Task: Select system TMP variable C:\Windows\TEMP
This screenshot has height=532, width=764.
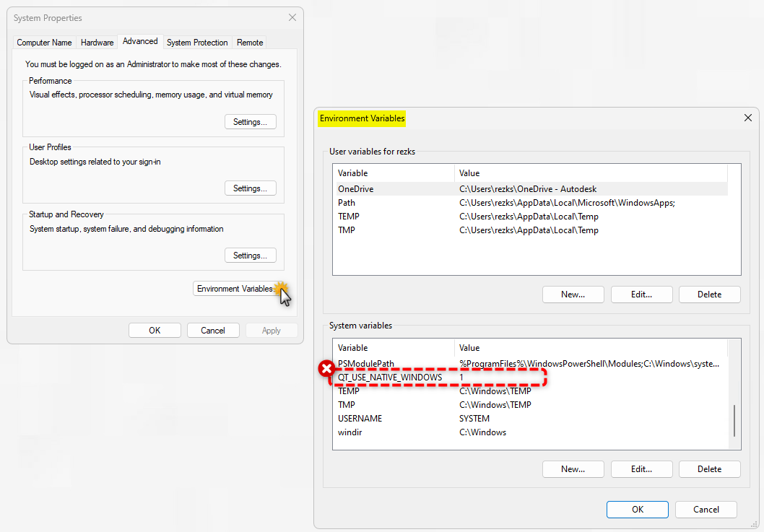Action: pos(530,405)
